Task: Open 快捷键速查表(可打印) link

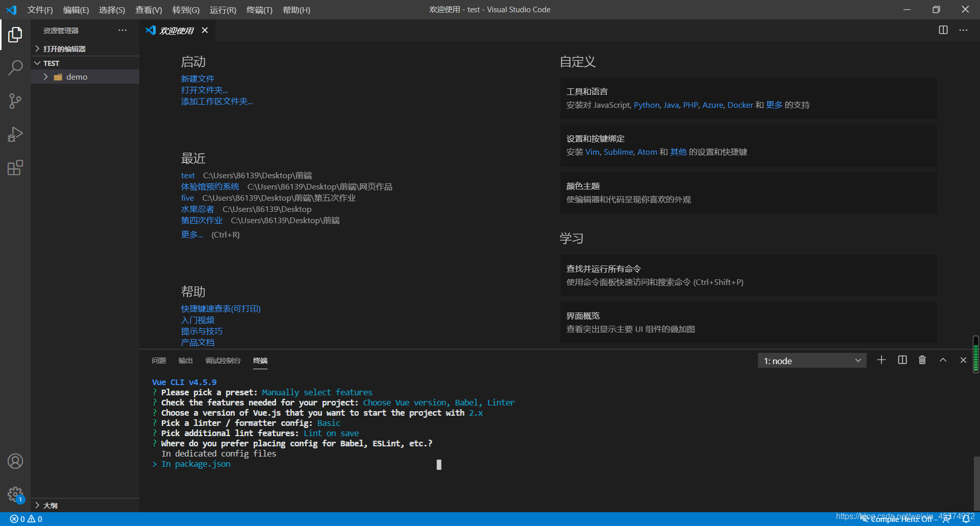Action: [x=221, y=308]
